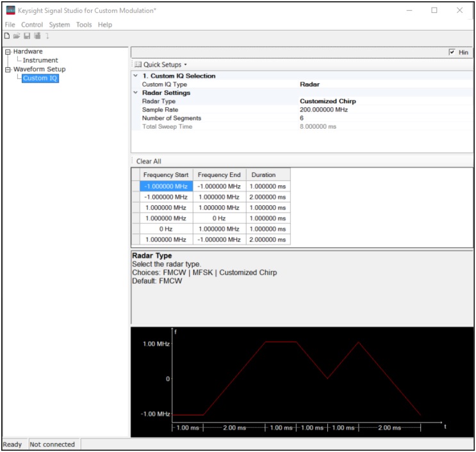Screen dimensions: 476x452
Task: Open the Tools menu
Action: coord(84,24)
